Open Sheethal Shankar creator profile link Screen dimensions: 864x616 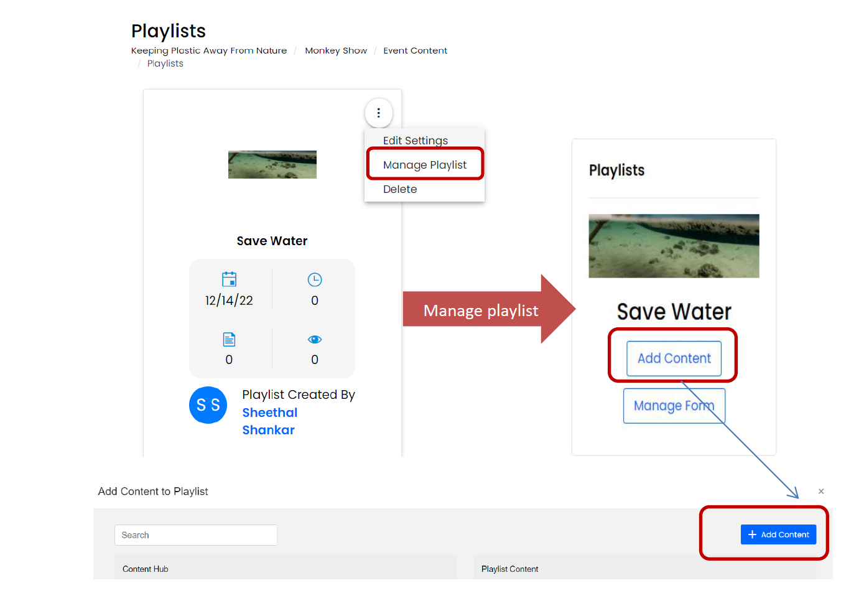pyautogui.click(x=270, y=421)
